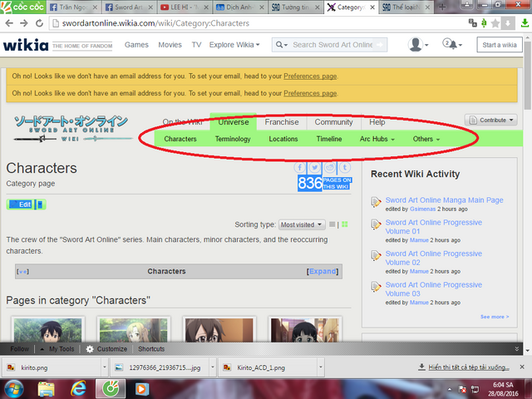The width and height of the screenshot is (532, 399).
Task: Share the page on Facebook
Action: coord(299,167)
